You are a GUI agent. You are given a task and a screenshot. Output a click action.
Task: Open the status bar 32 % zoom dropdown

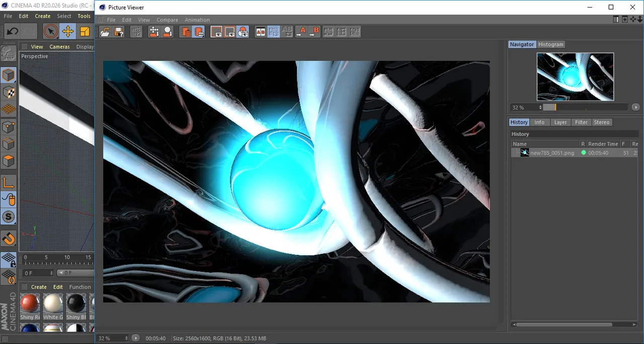112,338
